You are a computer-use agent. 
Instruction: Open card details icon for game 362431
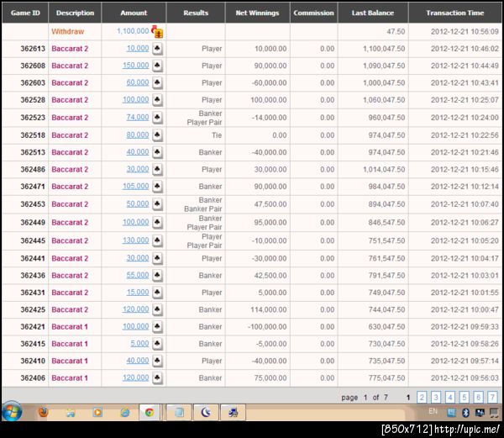coord(157,293)
